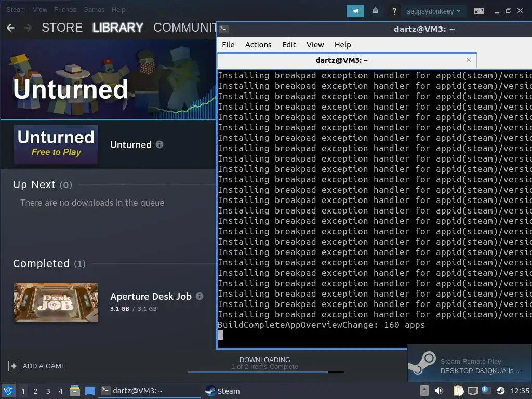Go back using Steam's back arrow
532x399 pixels.
click(11, 28)
